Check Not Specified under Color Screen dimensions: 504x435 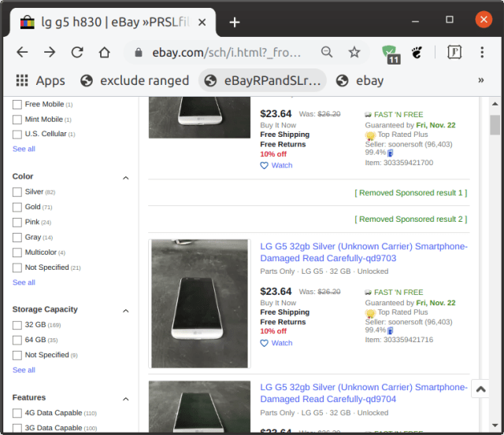point(17,267)
